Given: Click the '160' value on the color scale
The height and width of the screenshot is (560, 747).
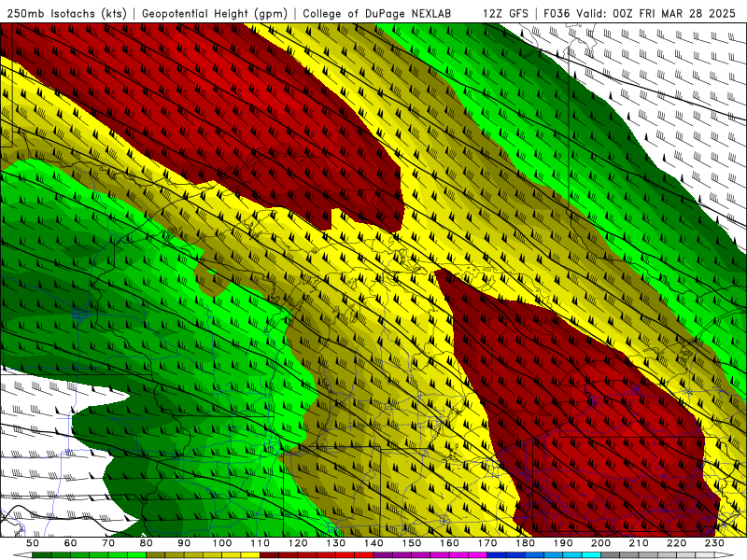Looking at the screenshot, I should point(449,543).
